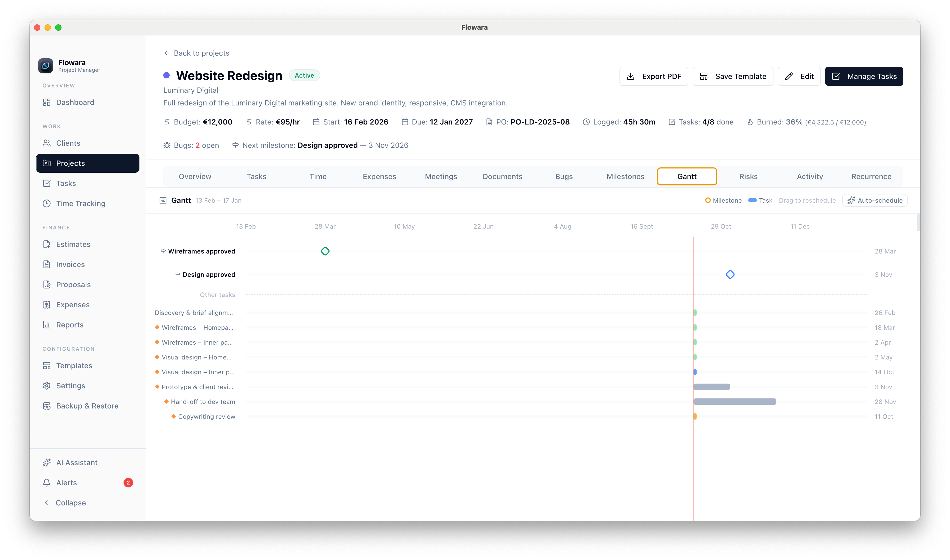
Task: Collapse the sidebar
Action: point(87,503)
